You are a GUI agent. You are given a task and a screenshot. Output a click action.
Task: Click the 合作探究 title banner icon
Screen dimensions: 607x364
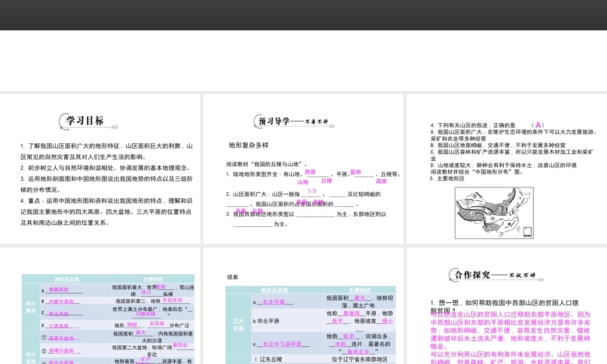click(492, 275)
